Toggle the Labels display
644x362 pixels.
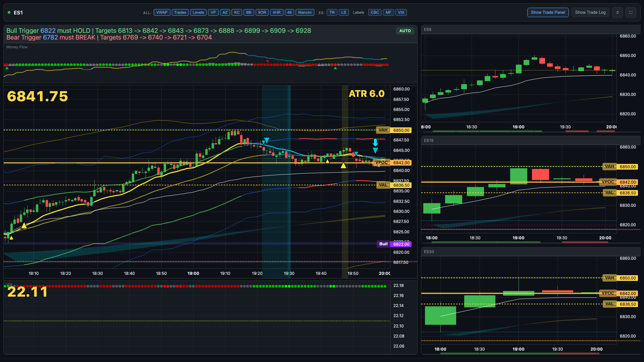(x=358, y=12)
